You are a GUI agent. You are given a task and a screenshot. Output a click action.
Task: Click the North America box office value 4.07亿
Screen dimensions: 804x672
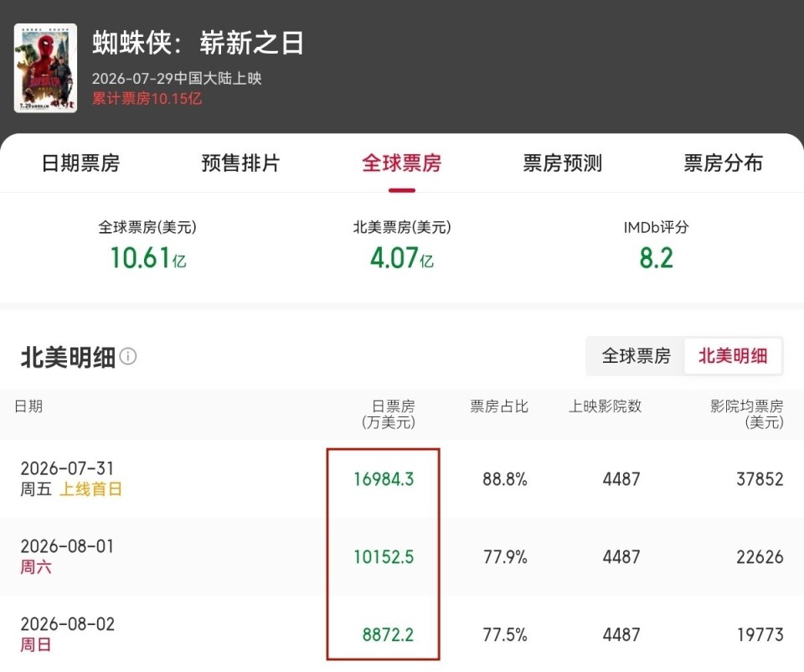click(x=402, y=257)
